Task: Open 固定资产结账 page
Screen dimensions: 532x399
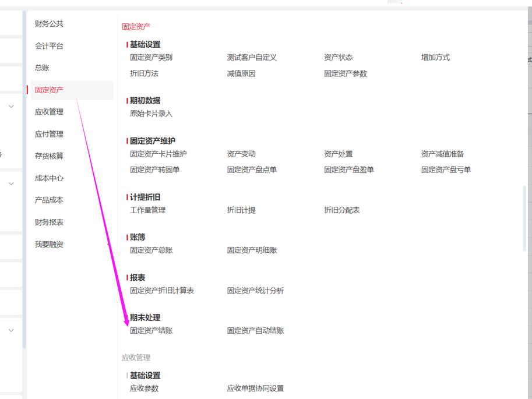Action: tap(152, 331)
